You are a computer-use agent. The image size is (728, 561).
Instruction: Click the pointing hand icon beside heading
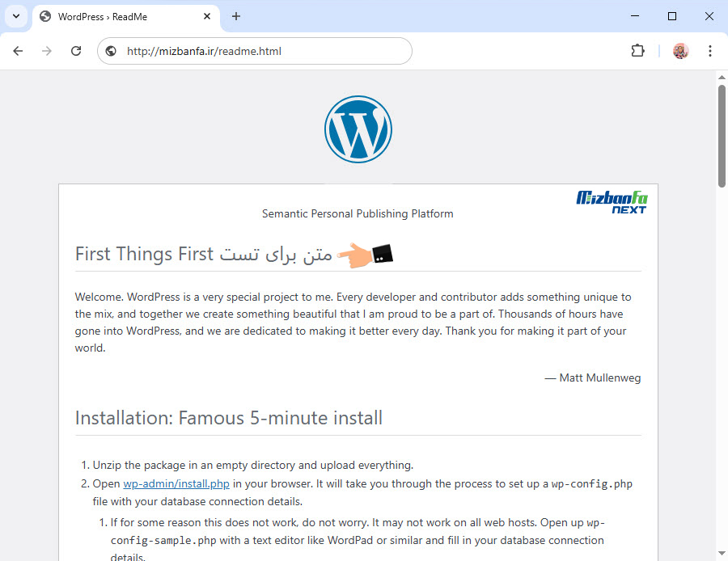[x=364, y=255]
